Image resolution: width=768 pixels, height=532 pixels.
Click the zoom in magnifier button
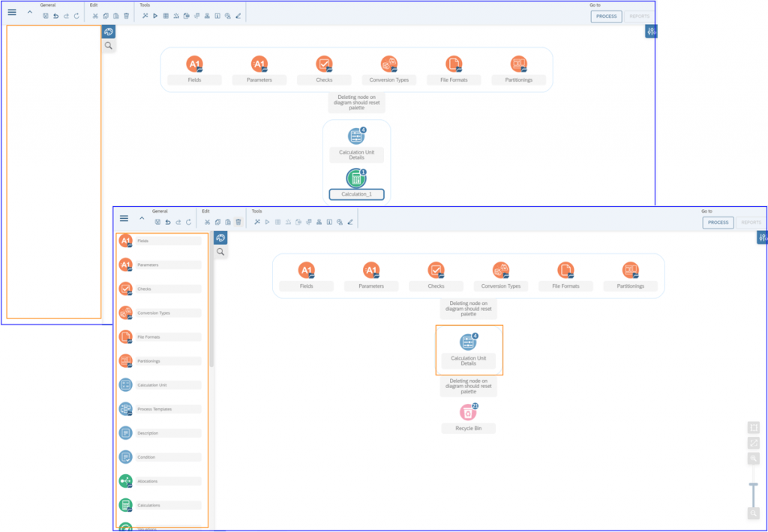tap(753, 459)
